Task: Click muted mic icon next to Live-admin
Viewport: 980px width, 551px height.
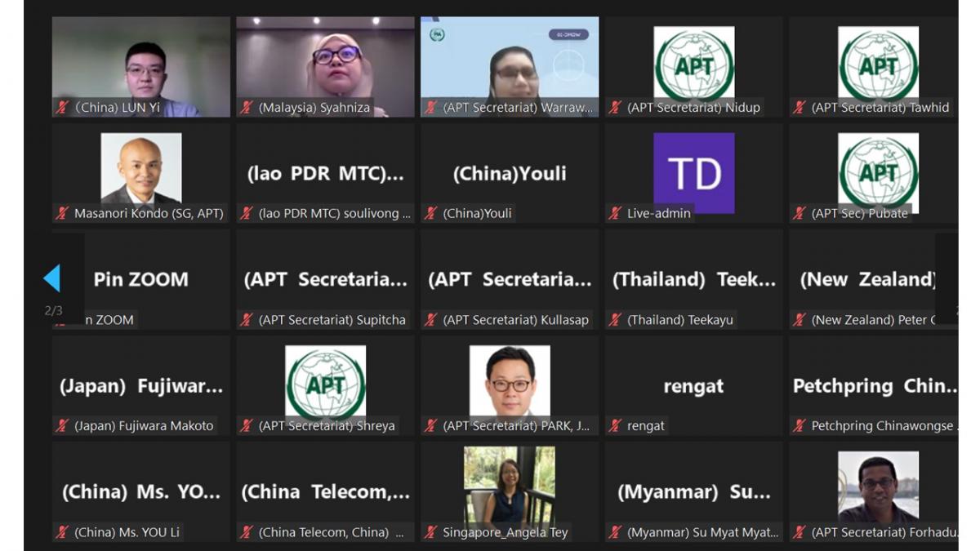Action: point(615,213)
